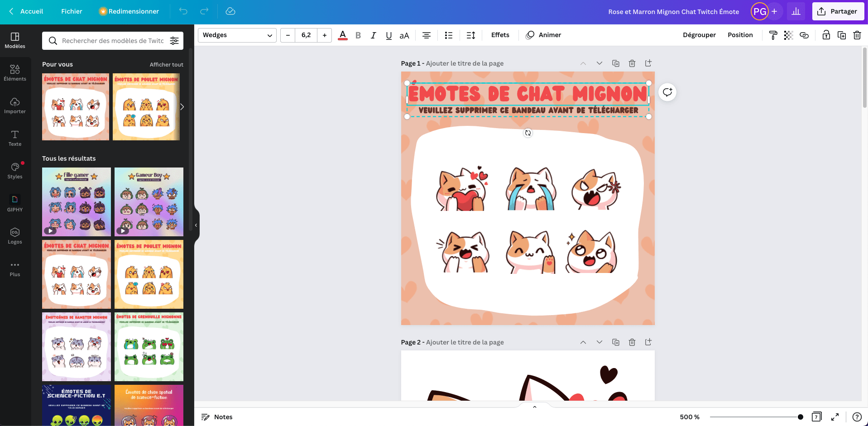868x426 pixels.
Task: Open the Plus more-apps sidebar item
Action: click(15, 268)
